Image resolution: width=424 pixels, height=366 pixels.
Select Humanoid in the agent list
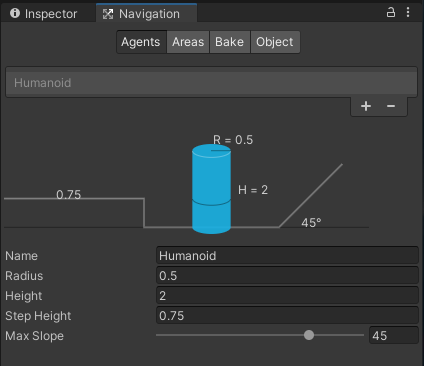(x=211, y=83)
